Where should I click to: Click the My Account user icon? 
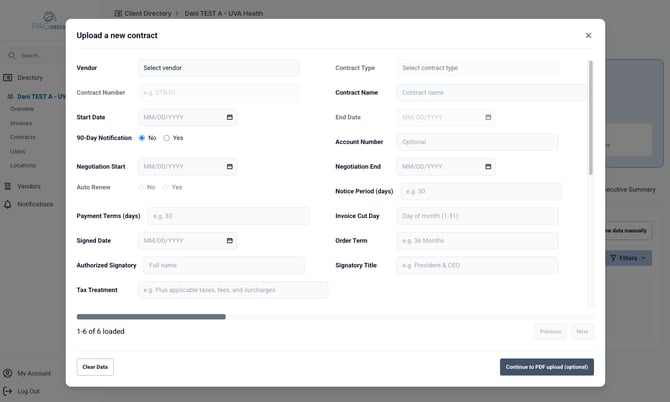point(8,373)
